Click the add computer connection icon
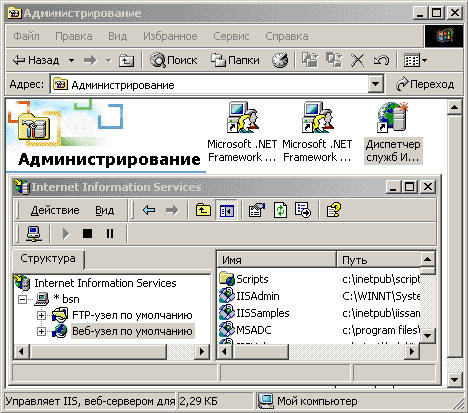The image size is (468, 413). click(34, 233)
